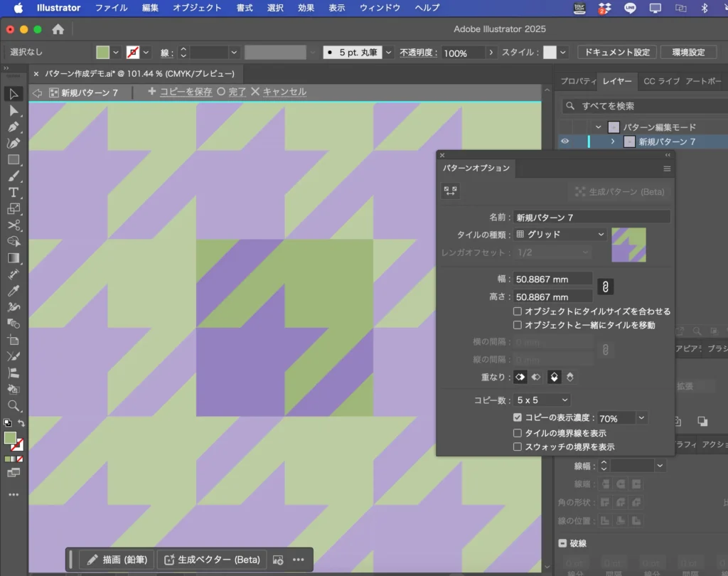The height and width of the screenshot is (576, 728).
Task: Open the コピー数 5 x 5 dropdown
Action: tap(542, 400)
